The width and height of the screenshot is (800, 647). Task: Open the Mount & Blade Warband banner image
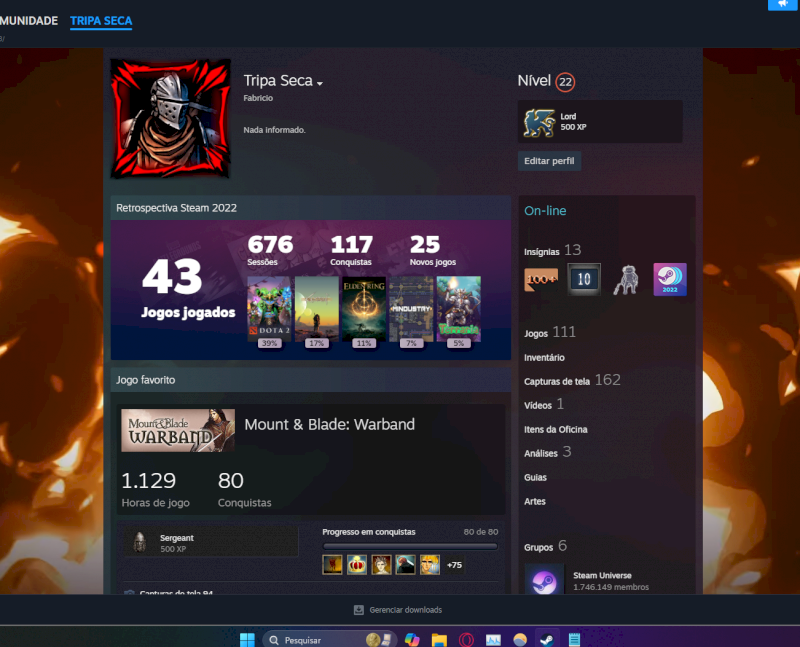(x=178, y=430)
